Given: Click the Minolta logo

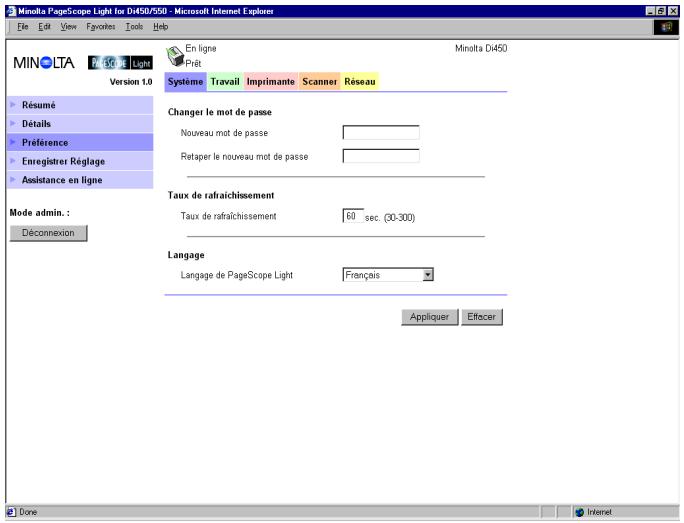Looking at the screenshot, I should (x=44, y=63).
